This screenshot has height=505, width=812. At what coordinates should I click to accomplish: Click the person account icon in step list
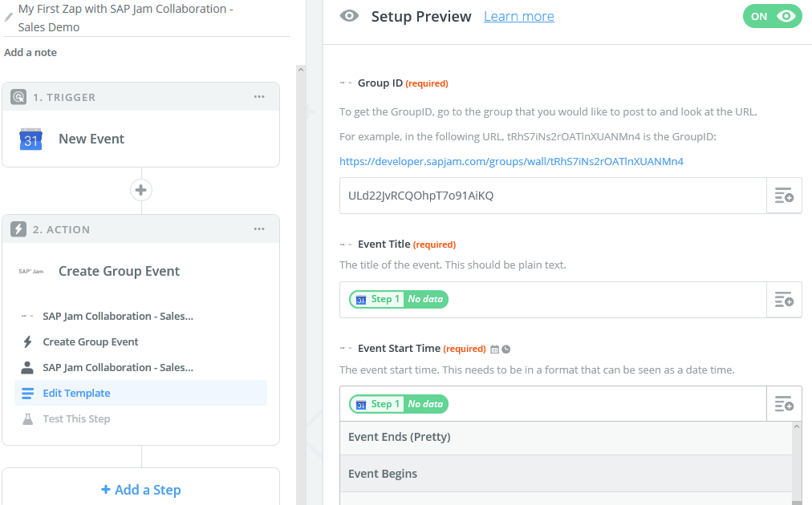27,367
